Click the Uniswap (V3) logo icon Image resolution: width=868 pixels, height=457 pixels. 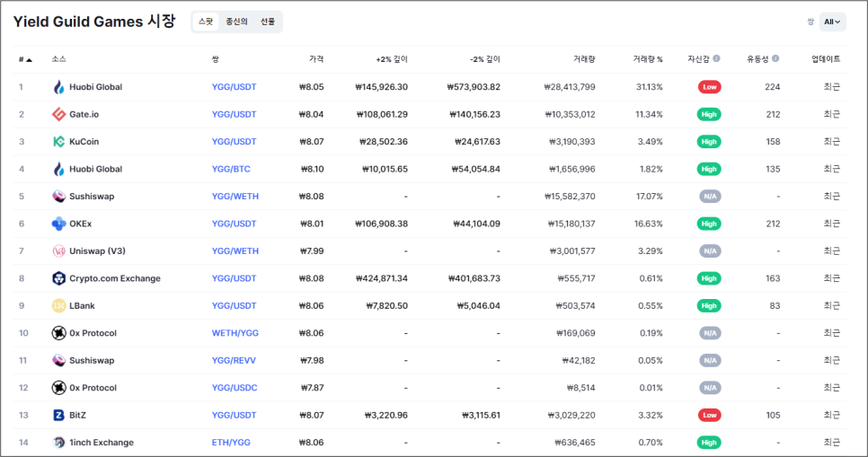point(58,251)
